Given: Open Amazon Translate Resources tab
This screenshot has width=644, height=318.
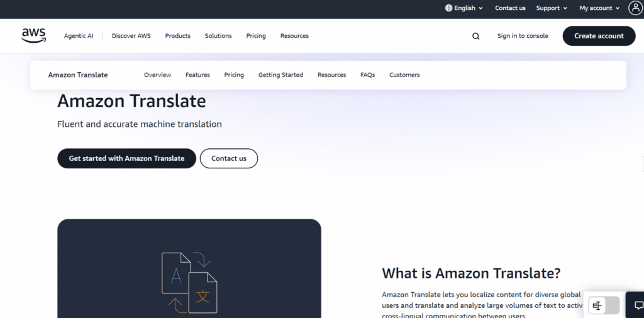Looking at the screenshot, I should coord(331,75).
